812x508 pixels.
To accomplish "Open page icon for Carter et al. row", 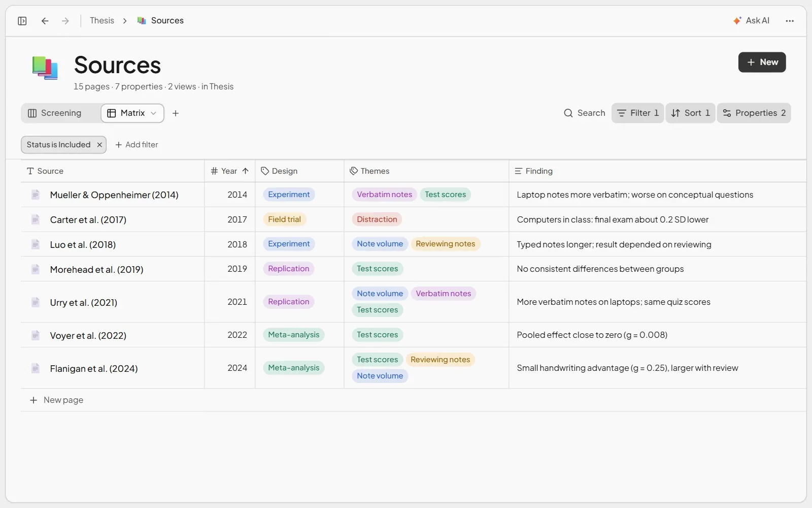I will point(36,219).
